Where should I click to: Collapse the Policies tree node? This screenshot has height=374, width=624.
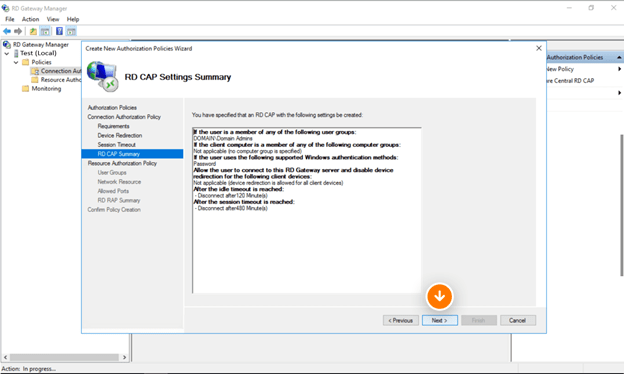click(x=16, y=62)
